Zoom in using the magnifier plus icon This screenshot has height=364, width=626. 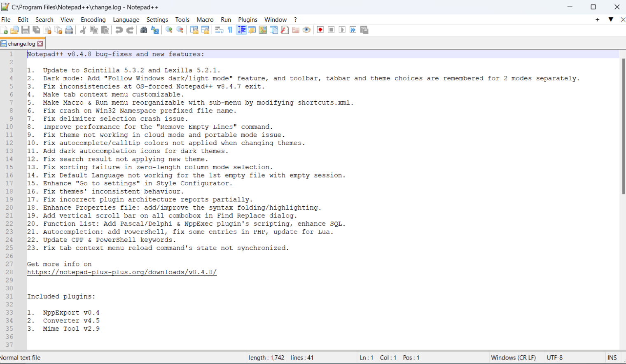point(169,30)
